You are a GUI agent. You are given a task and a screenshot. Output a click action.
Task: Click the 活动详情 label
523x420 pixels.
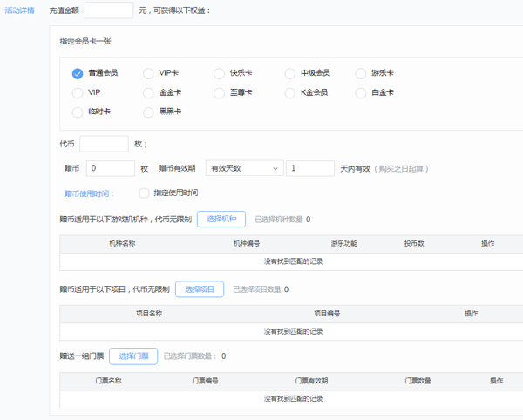20,10
